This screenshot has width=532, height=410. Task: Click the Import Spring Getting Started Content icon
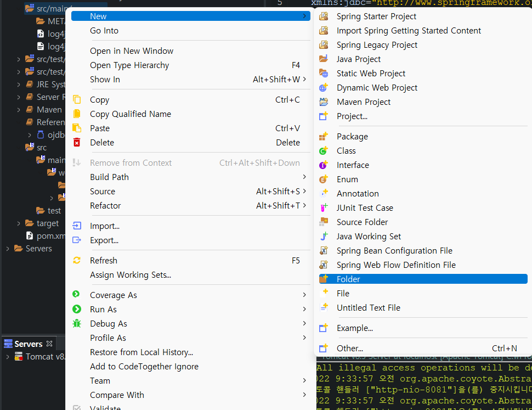(x=324, y=30)
